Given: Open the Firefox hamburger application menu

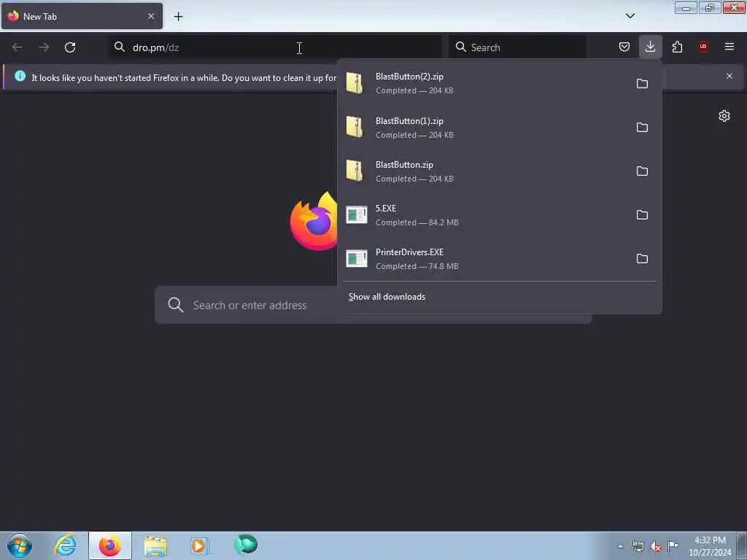Looking at the screenshot, I should [729, 47].
